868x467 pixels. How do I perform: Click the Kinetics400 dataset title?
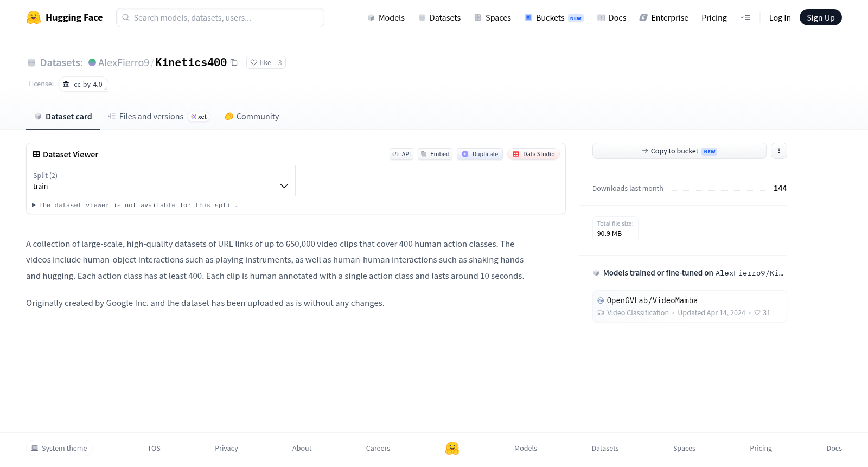click(191, 62)
